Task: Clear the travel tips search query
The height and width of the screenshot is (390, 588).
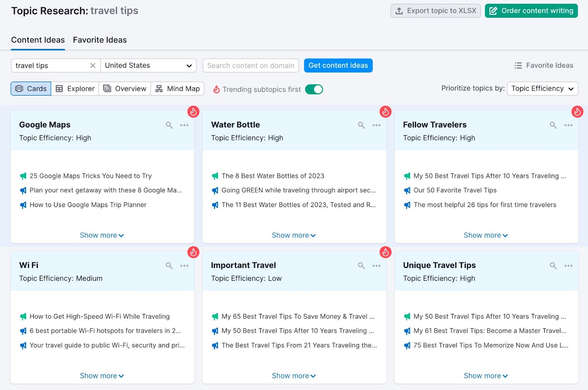Action: (93, 65)
